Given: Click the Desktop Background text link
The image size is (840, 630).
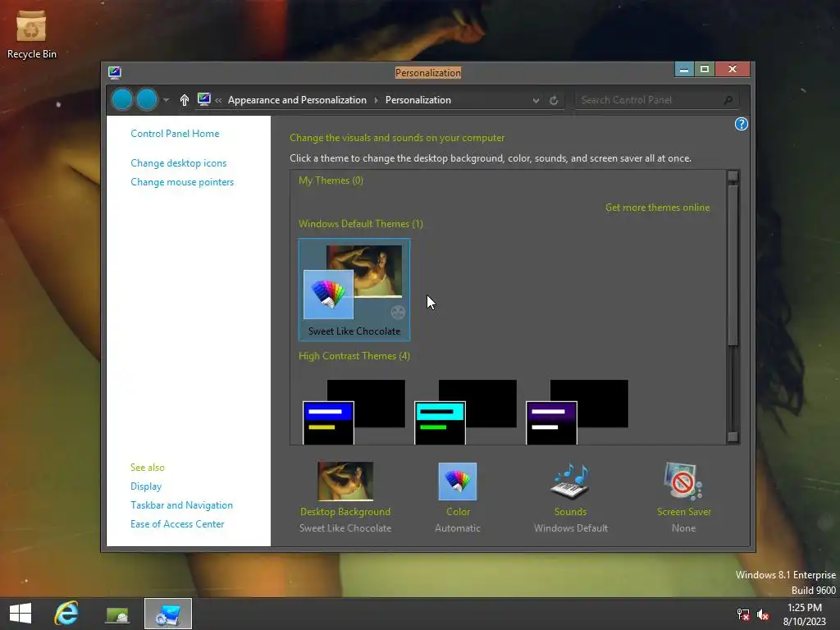Looking at the screenshot, I should (345, 512).
